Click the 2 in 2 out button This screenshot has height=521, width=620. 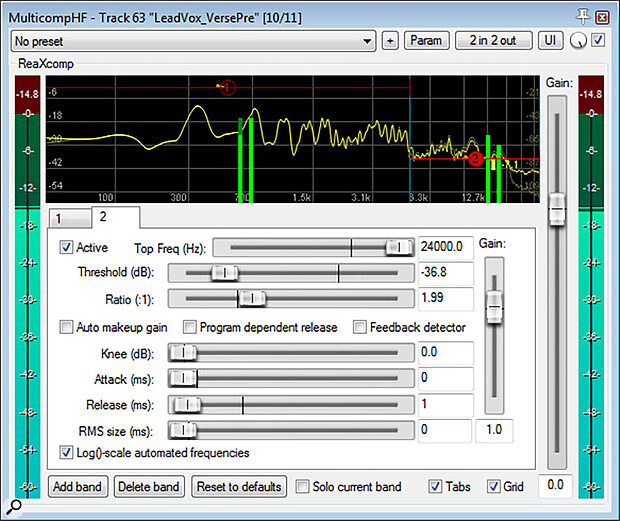[x=494, y=41]
